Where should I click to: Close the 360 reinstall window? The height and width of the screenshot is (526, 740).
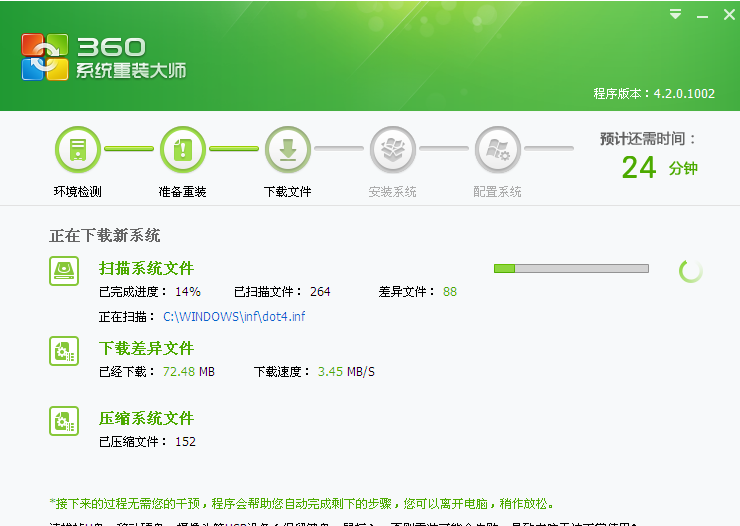(729, 15)
